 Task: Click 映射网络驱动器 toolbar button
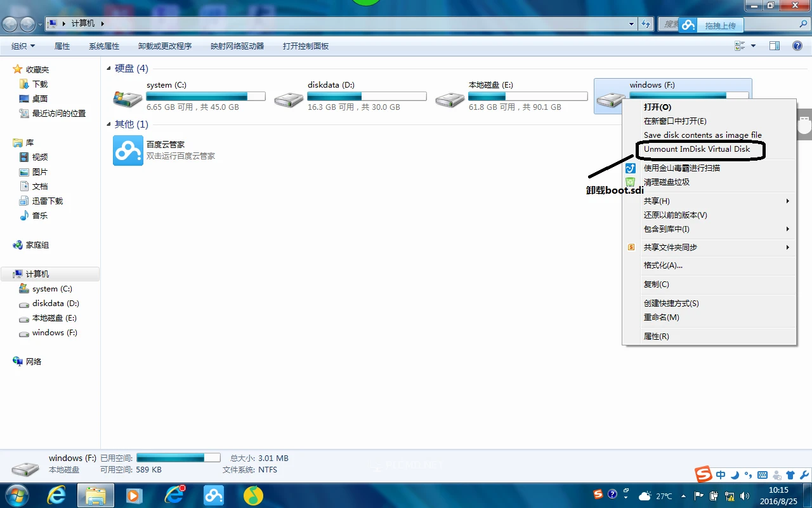(x=237, y=46)
